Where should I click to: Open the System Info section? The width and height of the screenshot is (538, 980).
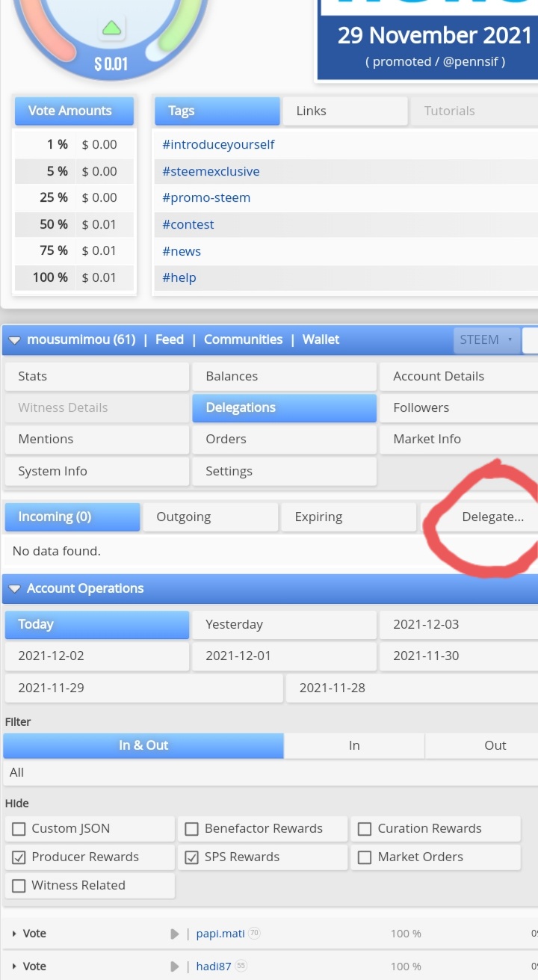click(x=96, y=471)
